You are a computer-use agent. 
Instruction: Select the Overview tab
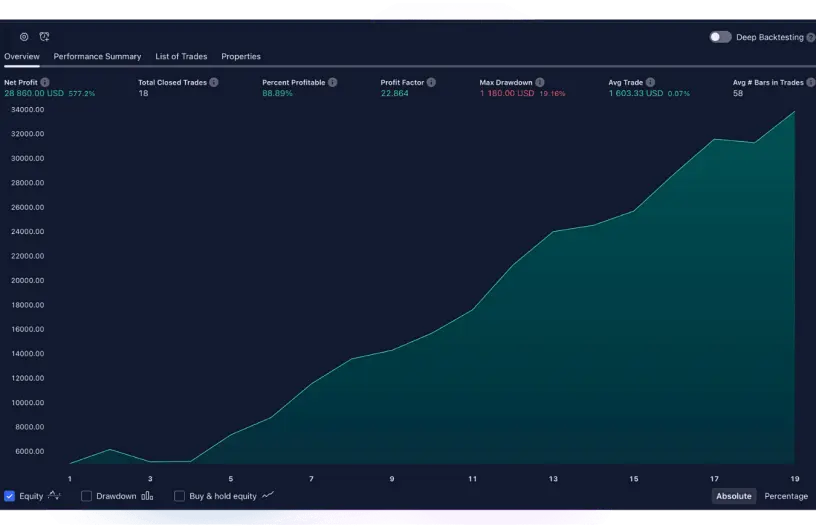tap(22, 57)
